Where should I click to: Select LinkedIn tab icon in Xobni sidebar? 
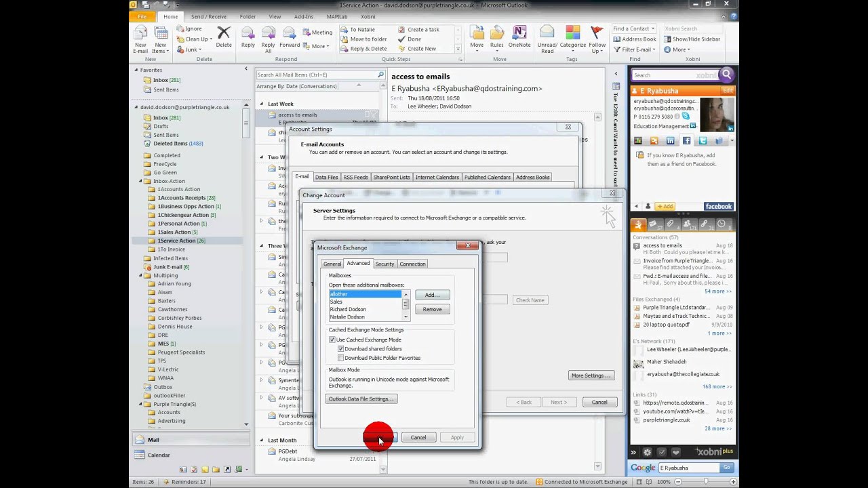(x=670, y=141)
